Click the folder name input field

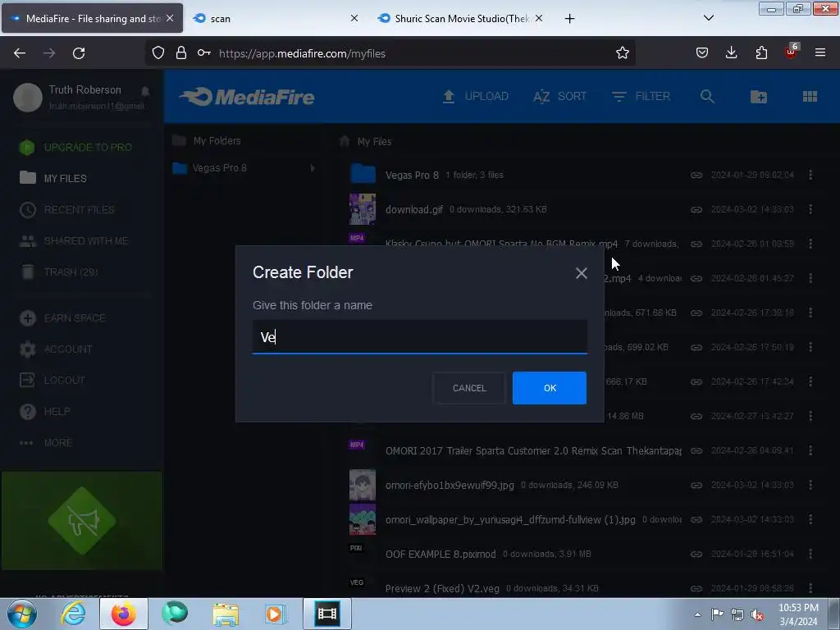(x=419, y=337)
